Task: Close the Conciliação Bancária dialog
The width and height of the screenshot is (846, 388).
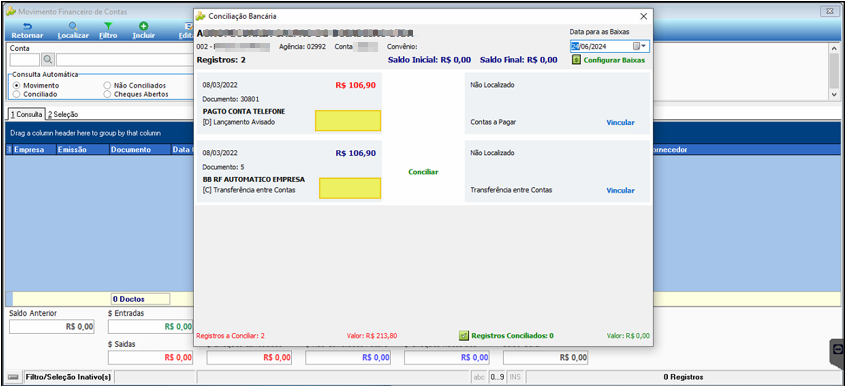Action: [x=643, y=16]
